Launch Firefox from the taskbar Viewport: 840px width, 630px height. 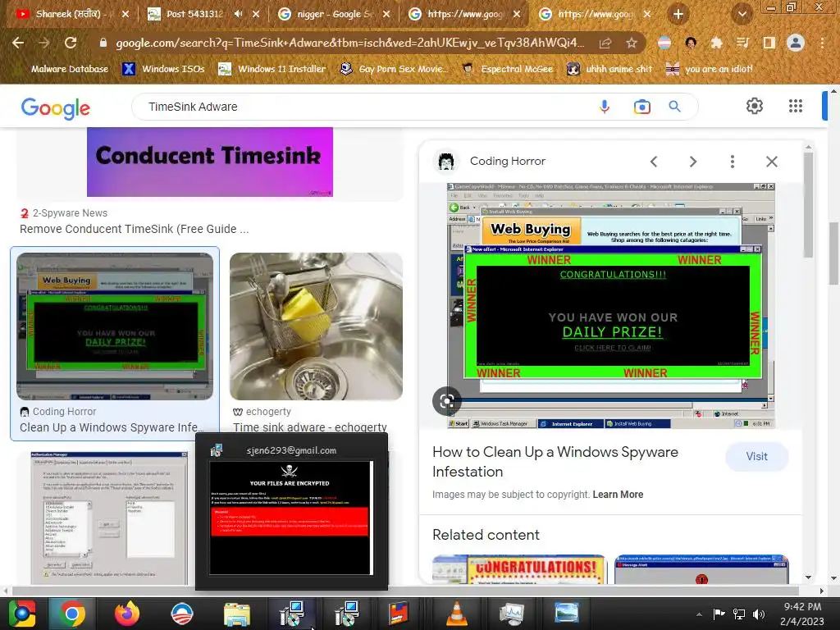127,614
